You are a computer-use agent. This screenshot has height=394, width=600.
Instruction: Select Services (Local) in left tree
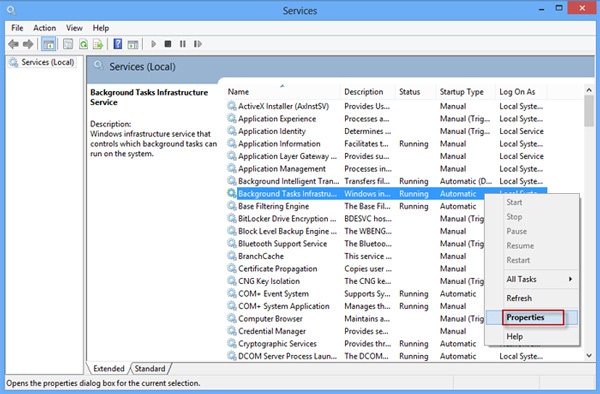(x=47, y=62)
